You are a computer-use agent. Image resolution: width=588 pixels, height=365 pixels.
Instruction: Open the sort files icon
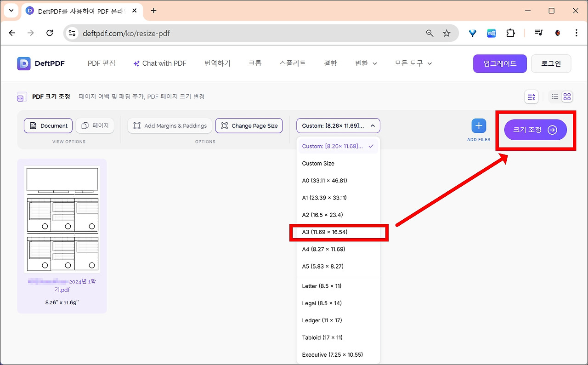coord(531,97)
